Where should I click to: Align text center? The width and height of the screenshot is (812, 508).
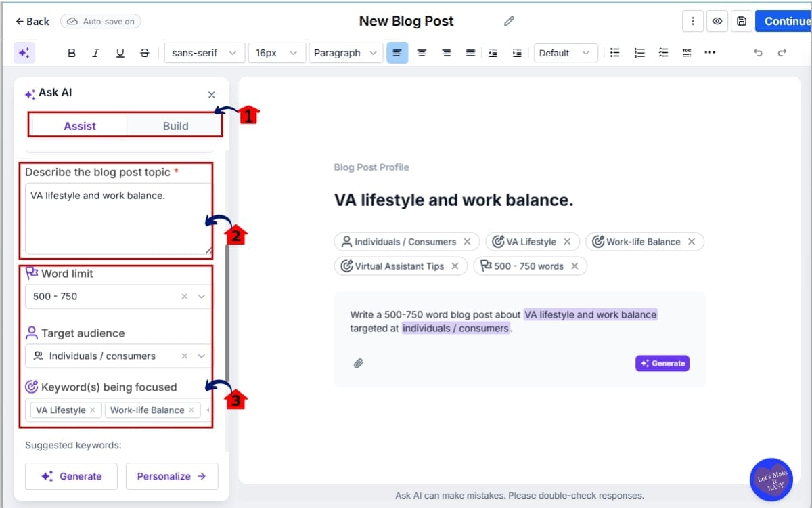(x=422, y=53)
